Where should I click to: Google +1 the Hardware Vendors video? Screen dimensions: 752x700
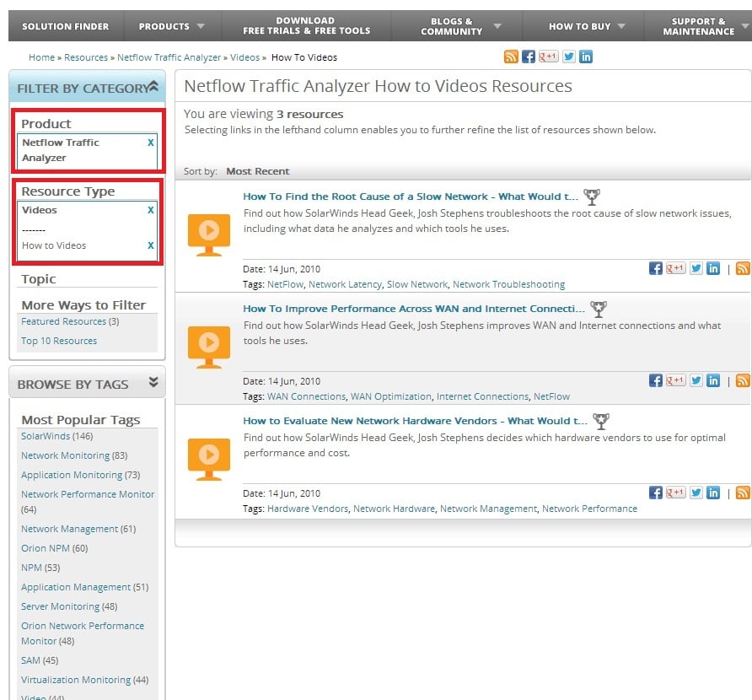pos(676,493)
